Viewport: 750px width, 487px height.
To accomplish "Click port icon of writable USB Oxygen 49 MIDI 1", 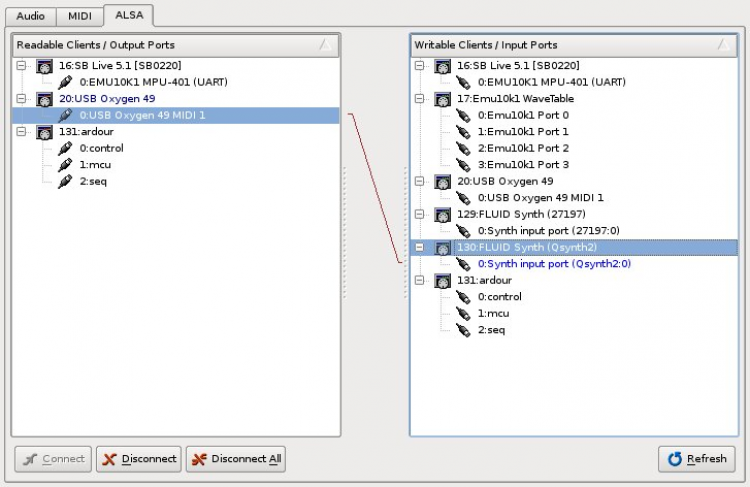I will pyautogui.click(x=463, y=198).
